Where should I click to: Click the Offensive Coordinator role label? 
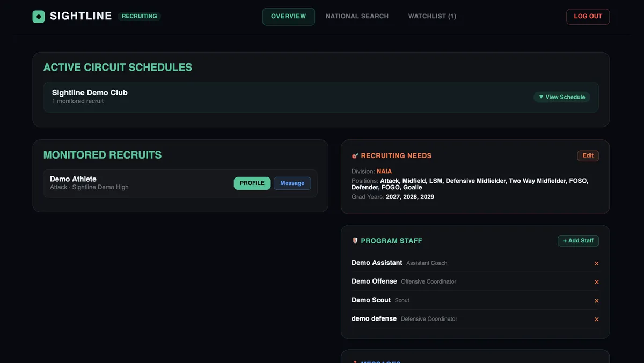(429, 282)
